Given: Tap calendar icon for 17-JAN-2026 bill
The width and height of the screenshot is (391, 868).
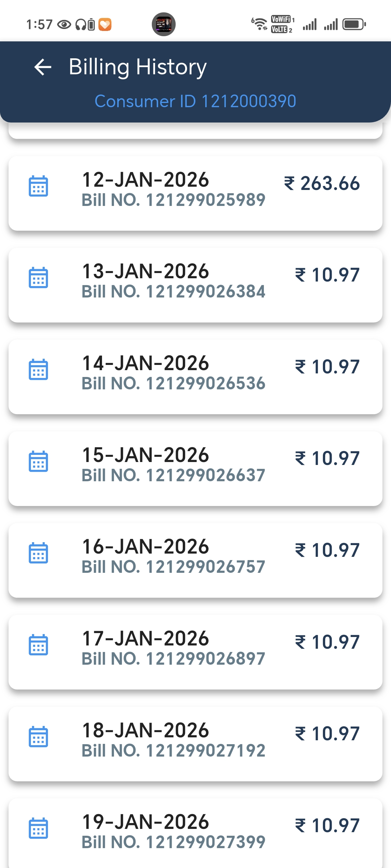Looking at the screenshot, I should pyautogui.click(x=38, y=645).
